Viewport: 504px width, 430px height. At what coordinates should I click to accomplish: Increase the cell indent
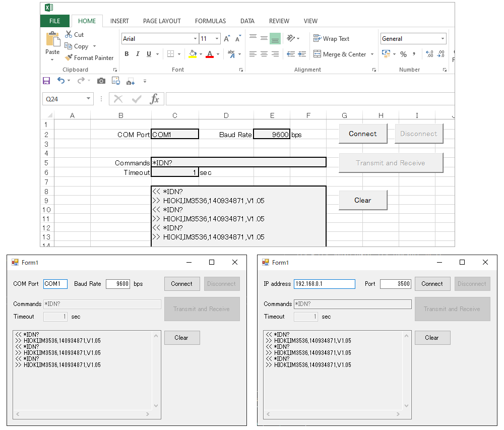(x=302, y=54)
